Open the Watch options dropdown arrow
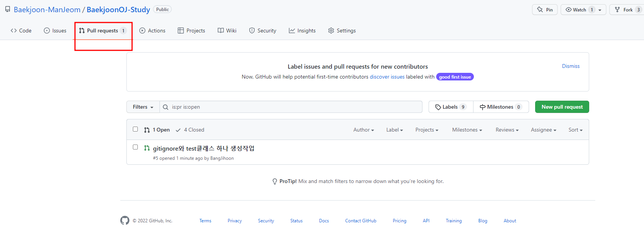 click(600, 10)
